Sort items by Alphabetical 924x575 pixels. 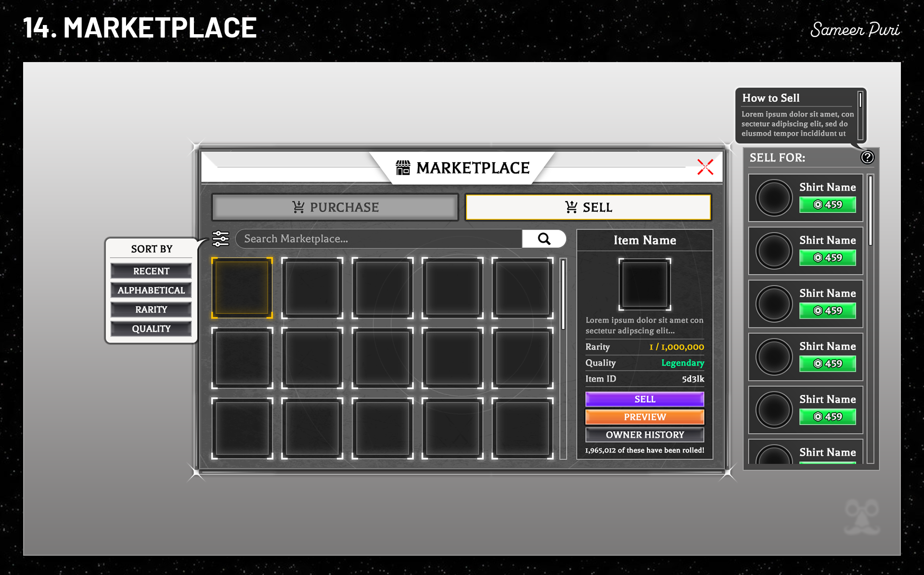(151, 290)
